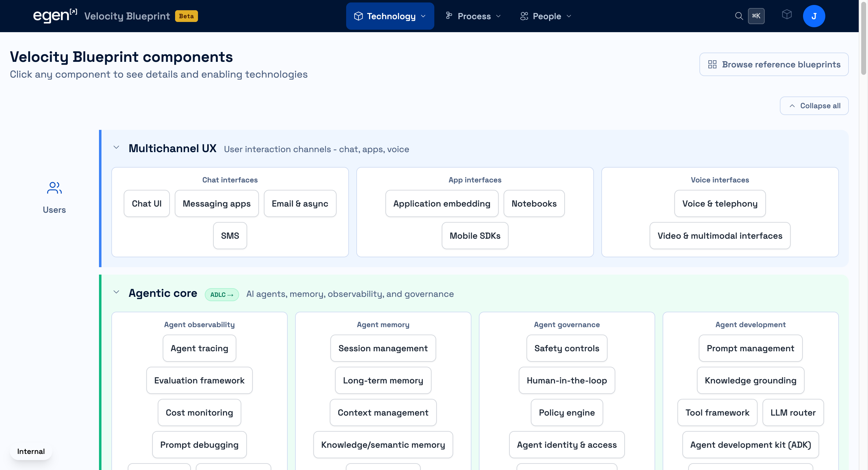This screenshot has width=868, height=470.
Task: Click the Beta badge
Action: (186, 16)
